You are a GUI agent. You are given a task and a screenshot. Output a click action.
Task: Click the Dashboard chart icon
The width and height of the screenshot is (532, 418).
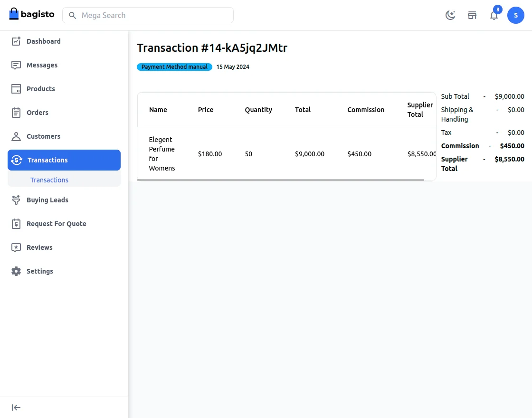[x=16, y=41]
